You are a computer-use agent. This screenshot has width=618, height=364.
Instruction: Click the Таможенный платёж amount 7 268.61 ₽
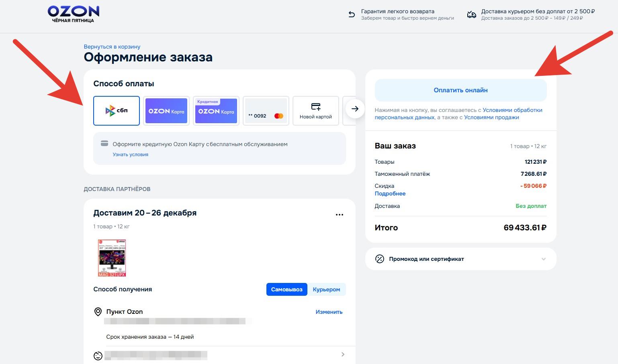coord(534,174)
